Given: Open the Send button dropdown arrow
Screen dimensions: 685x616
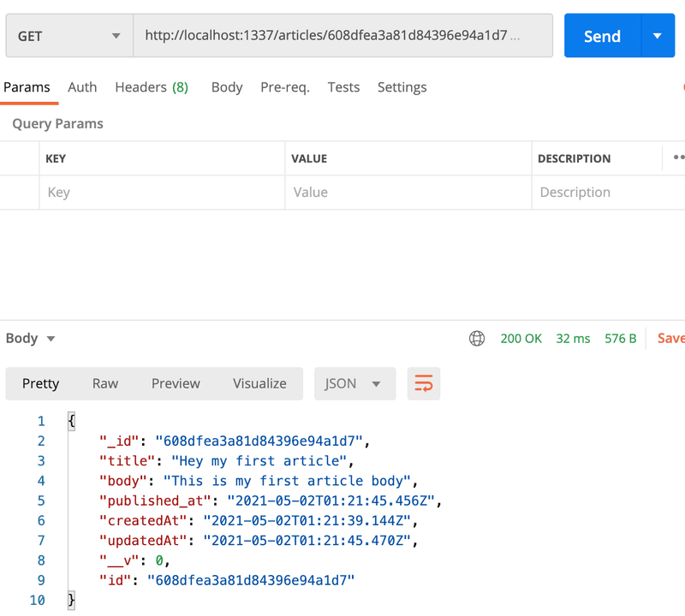Looking at the screenshot, I should click(657, 36).
